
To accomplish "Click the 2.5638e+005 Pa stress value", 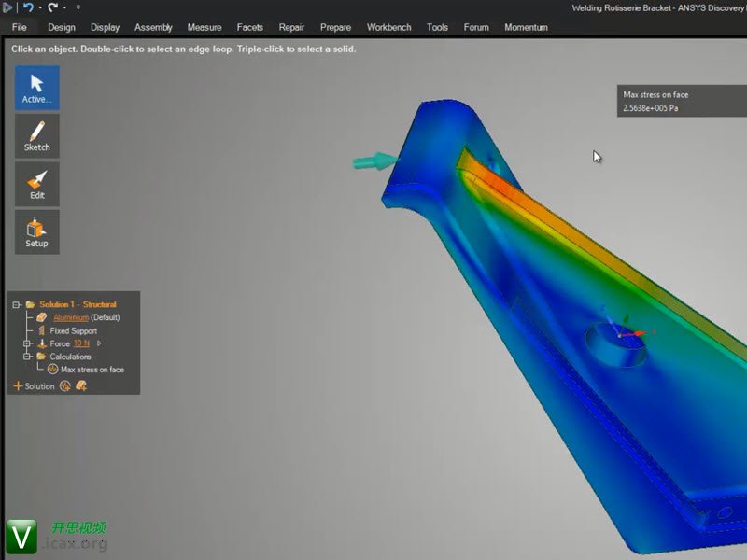I will click(x=650, y=108).
